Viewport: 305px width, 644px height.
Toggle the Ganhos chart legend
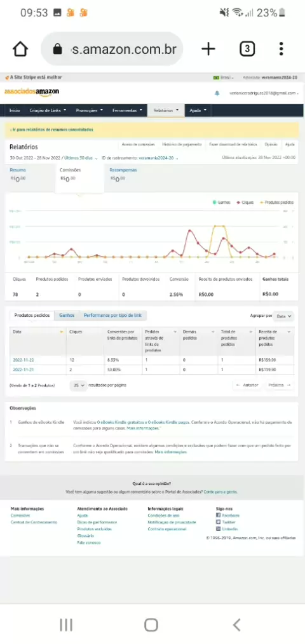221,203
